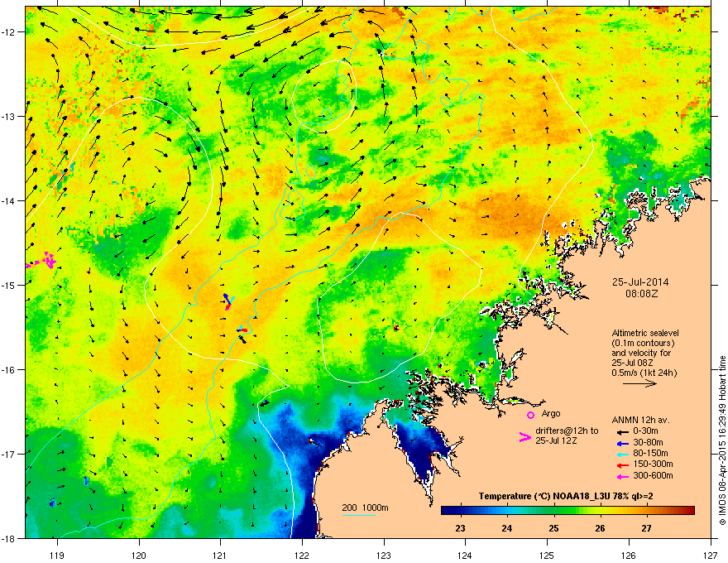Image resolution: width=728 pixels, height=563 pixels.
Task: Click the temperature color bar
Action: 568,510
